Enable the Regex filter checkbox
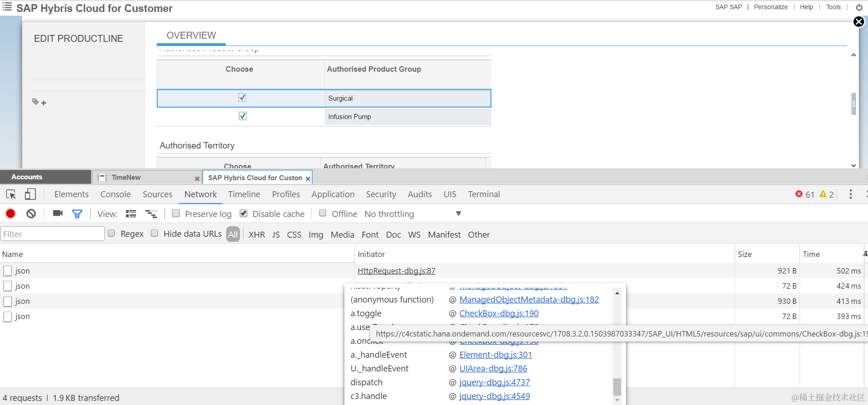This screenshot has width=868, height=405. coord(111,234)
